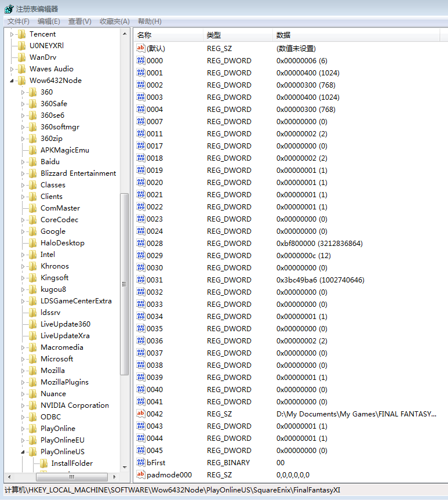Click the tree vertical scrollbar thumb
448x500 pixels.
pos(124,284)
